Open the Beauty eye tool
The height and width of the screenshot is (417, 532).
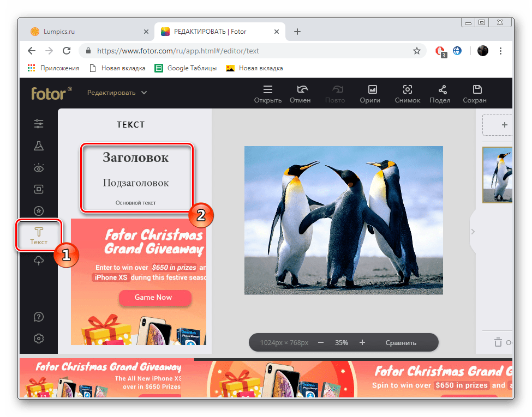[x=39, y=168]
